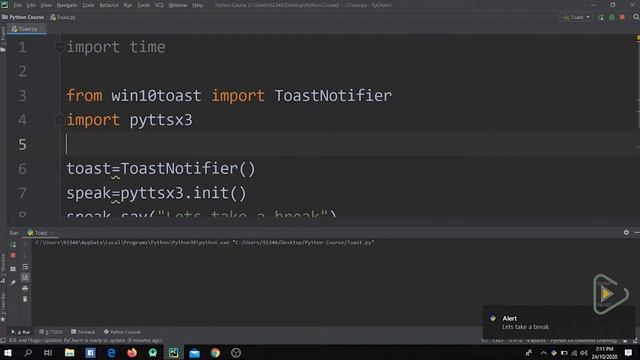Screen dimensions: 640x360
Task: Toggle soft-wrap in Run console
Action: [25, 267]
